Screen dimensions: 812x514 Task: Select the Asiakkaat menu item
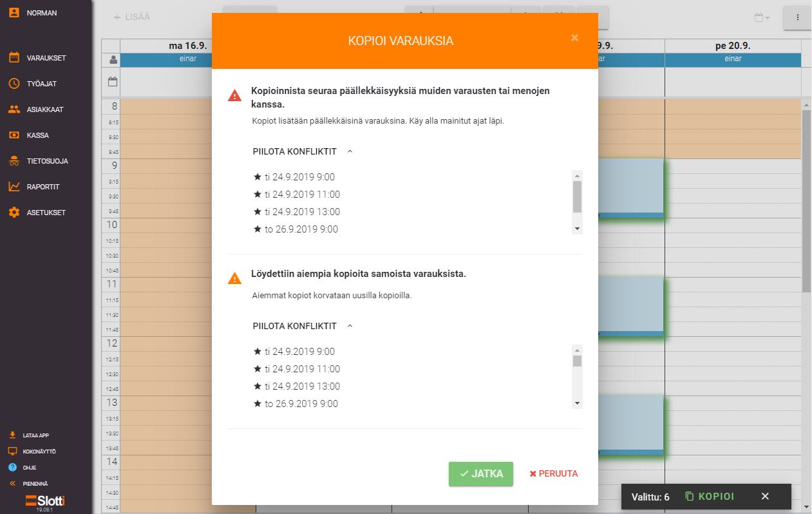pyautogui.click(x=45, y=109)
